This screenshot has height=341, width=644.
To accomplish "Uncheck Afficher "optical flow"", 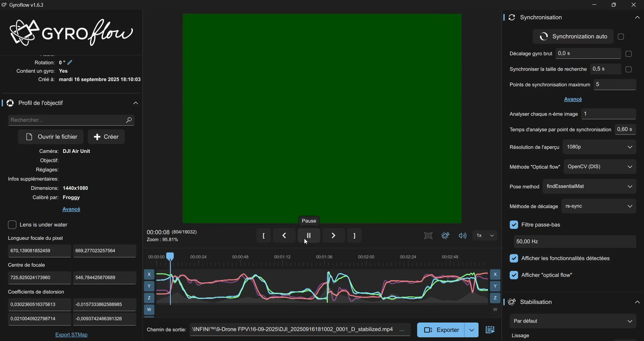I will click(x=514, y=275).
